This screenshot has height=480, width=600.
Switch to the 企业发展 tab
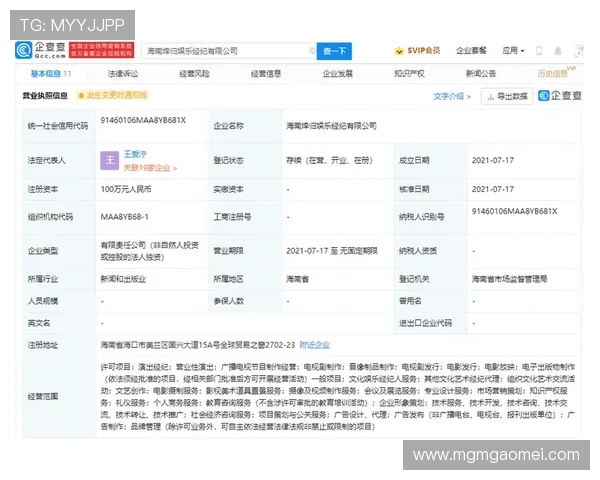(x=338, y=73)
